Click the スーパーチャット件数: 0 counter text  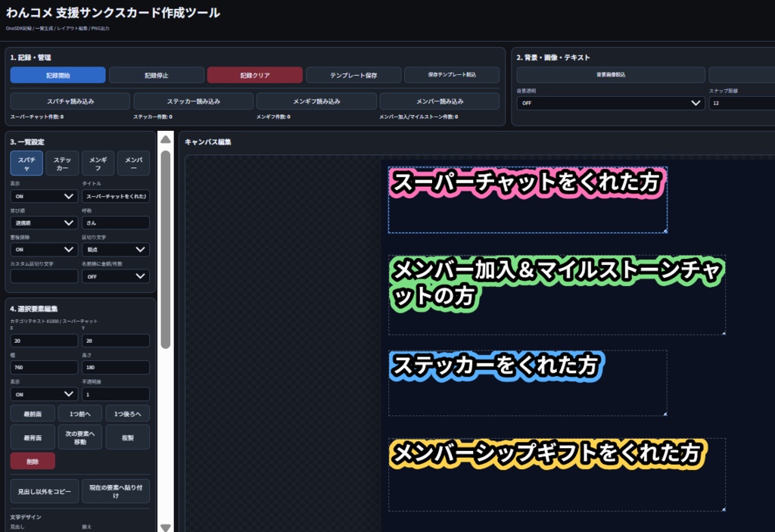coord(37,117)
